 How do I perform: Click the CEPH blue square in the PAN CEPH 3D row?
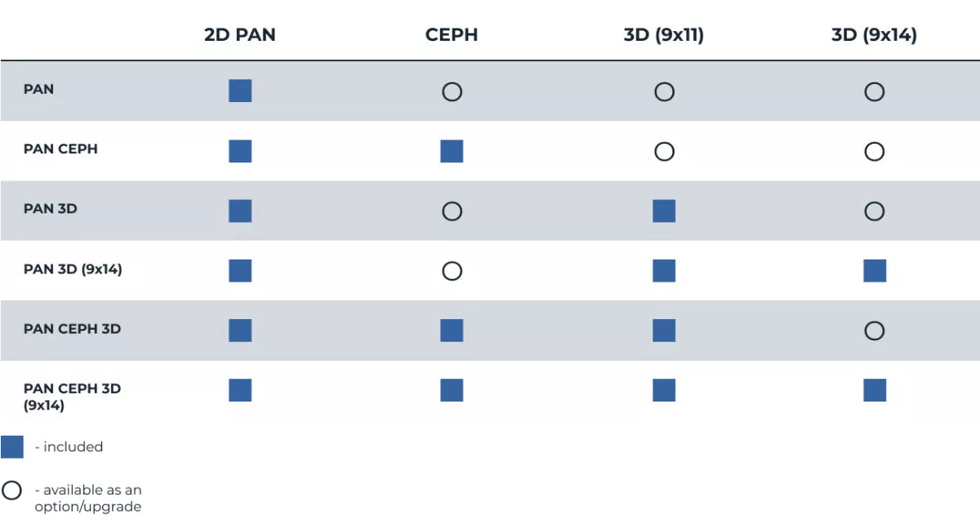pyautogui.click(x=452, y=331)
